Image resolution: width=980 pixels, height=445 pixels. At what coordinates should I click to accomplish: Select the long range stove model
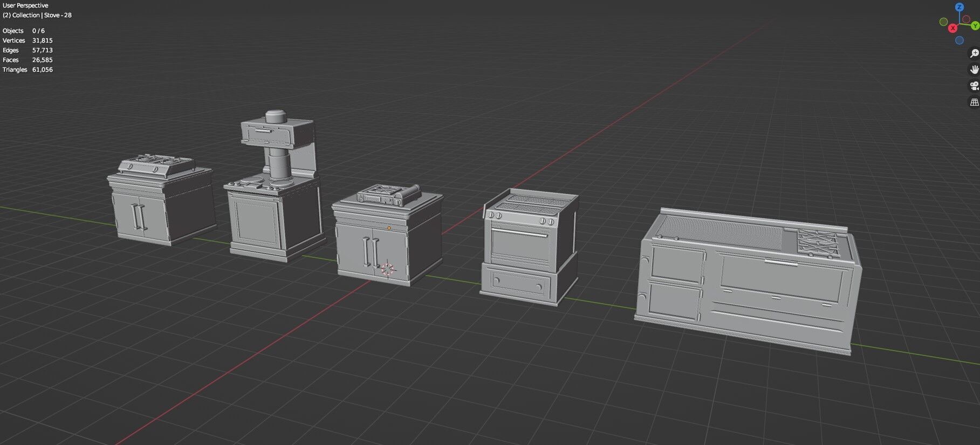[x=747, y=282]
